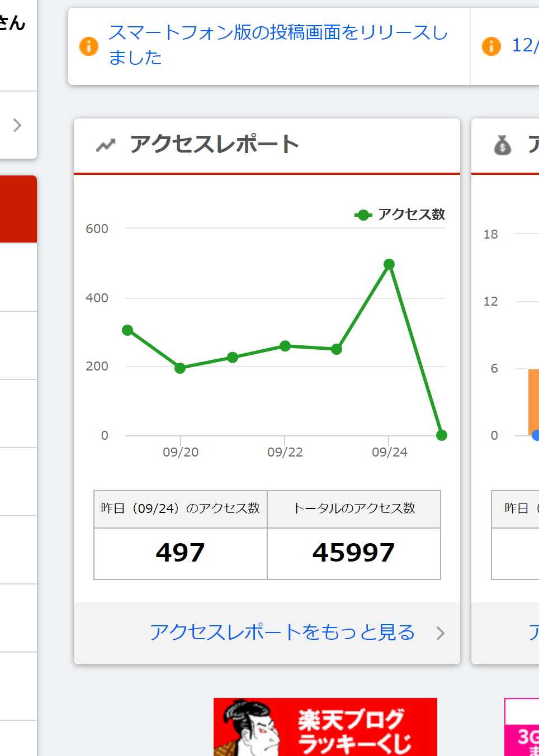Select the first data point near 300
The height and width of the screenshot is (756, 539).
pyautogui.click(x=127, y=330)
